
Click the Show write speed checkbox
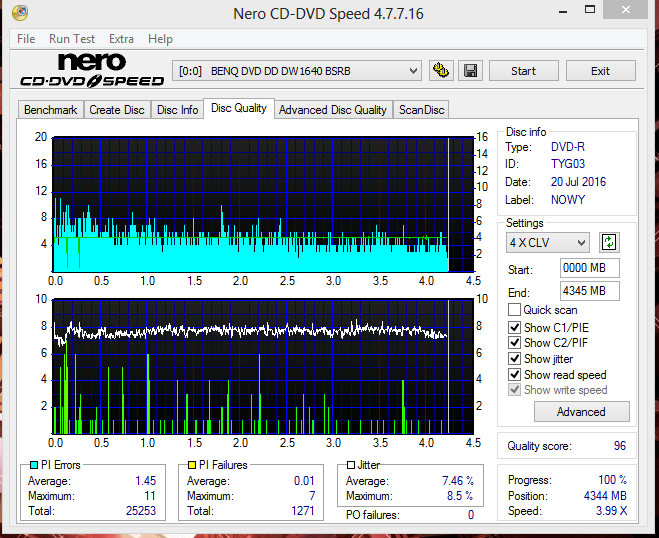click(514, 390)
